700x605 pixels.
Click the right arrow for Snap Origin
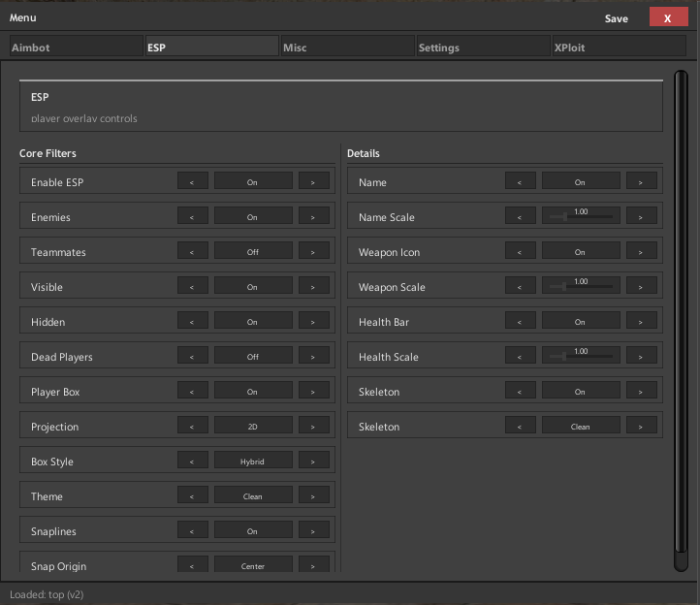(314, 564)
